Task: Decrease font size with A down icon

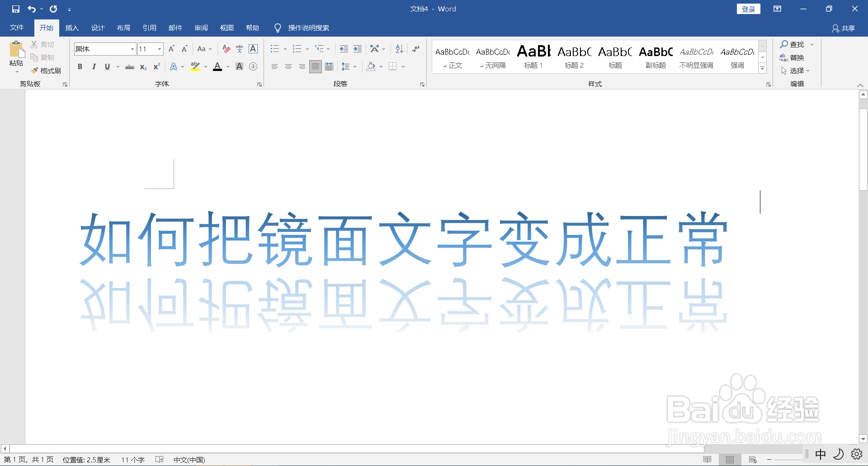Action: (184, 49)
